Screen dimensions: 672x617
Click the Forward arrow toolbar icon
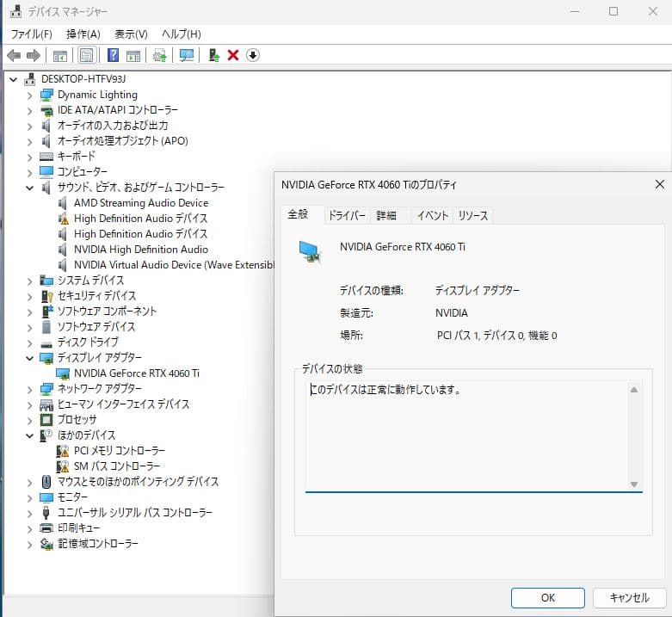pyautogui.click(x=33, y=55)
